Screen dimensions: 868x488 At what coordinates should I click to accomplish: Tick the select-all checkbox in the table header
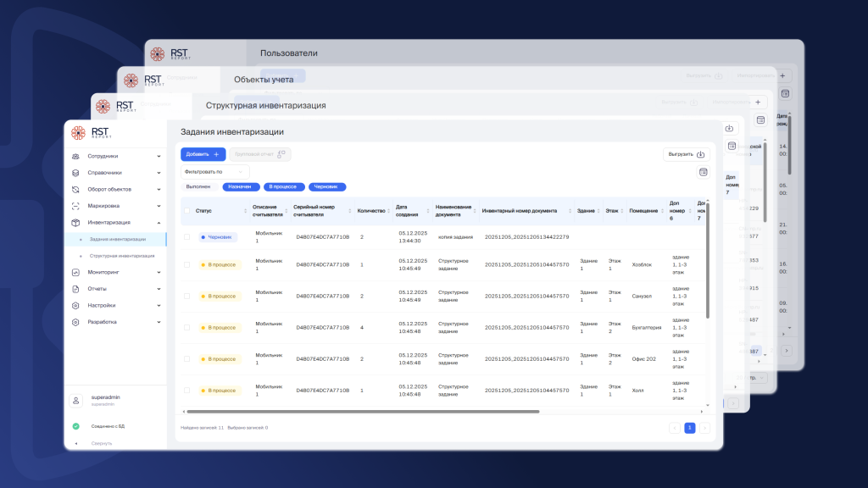click(x=186, y=210)
